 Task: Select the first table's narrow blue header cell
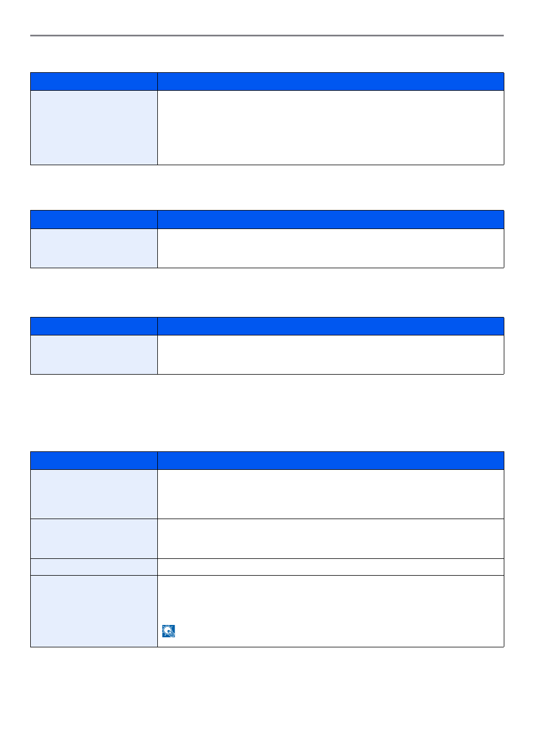[94, 81]
